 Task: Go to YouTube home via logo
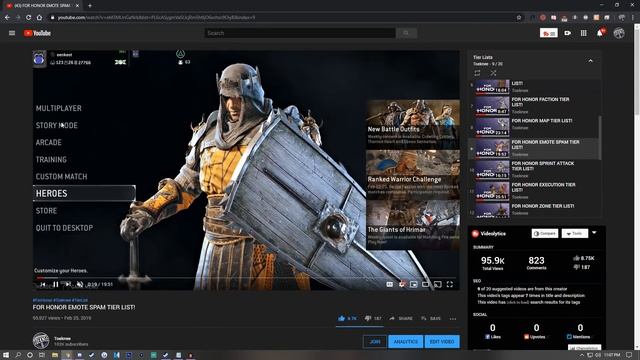tap(37, 33)
